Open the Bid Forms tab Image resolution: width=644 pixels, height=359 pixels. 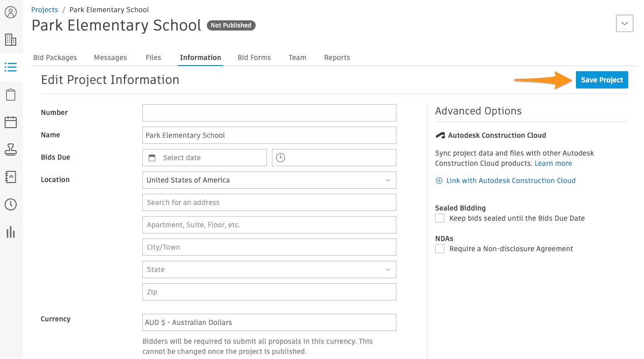254,57
